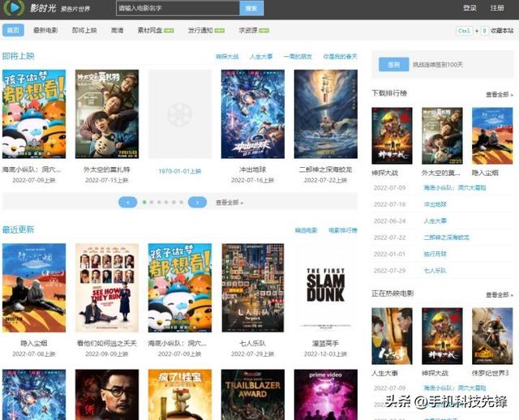
Task: Open the 疯了!桂宝 poster
Action: (180, 395)
